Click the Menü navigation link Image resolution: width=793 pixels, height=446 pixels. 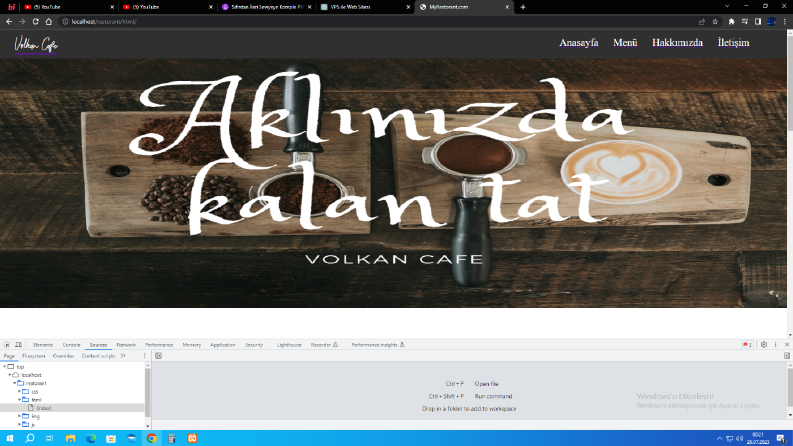tap(625, 42)
